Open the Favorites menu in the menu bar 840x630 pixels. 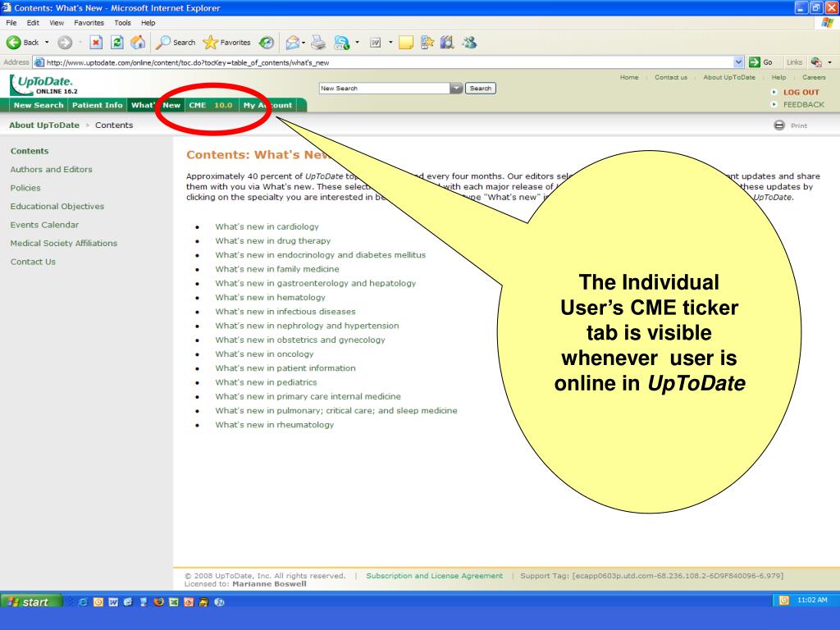tap(89, 22)
